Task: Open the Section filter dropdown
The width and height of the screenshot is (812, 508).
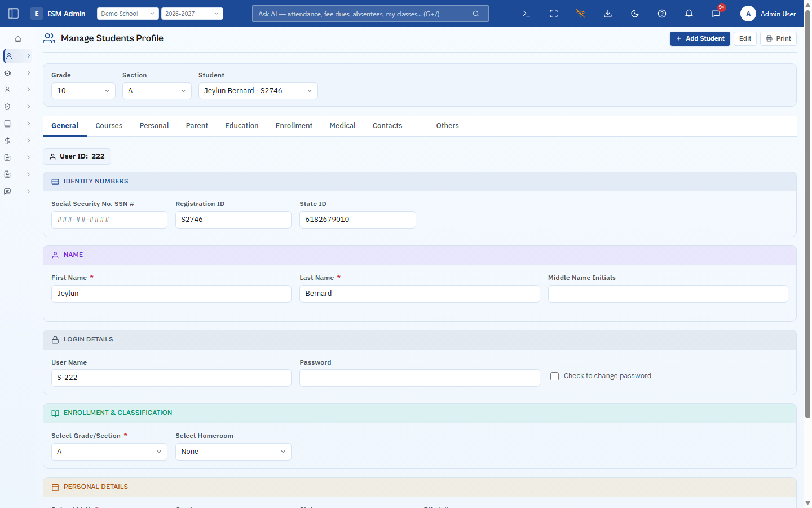Action: (x=157, y=91)
